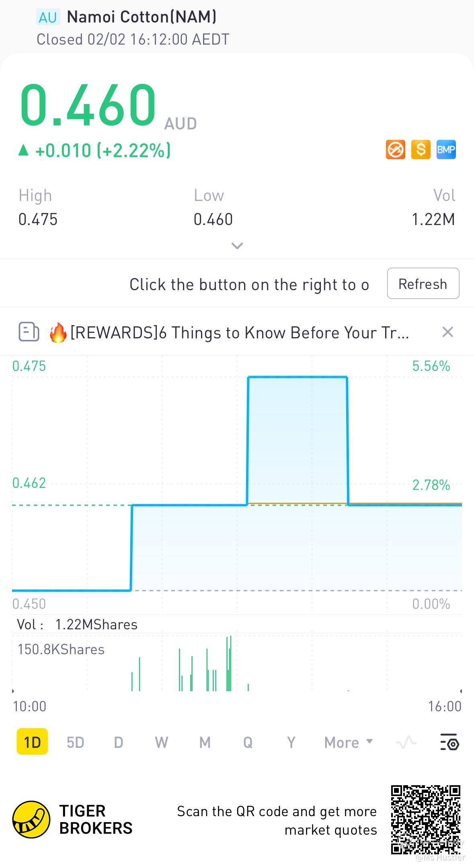Open the More timeframe dropdown
This screenshot has width=474, height=868.
click(348, 742)
